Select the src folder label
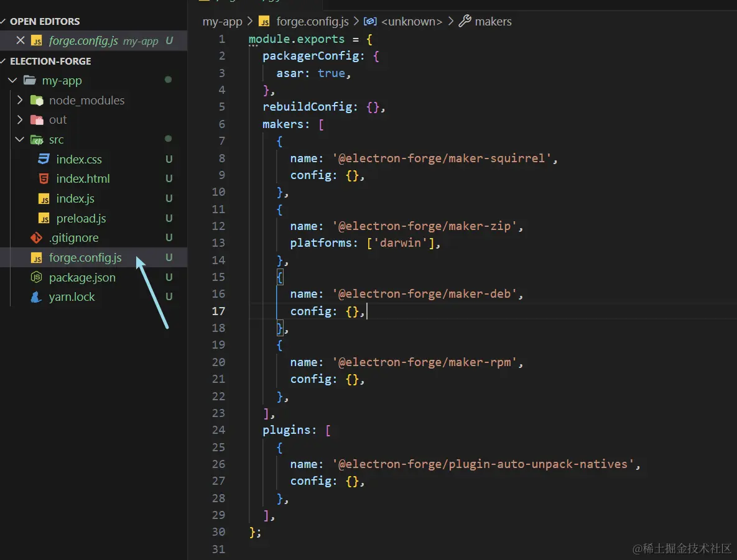Screen dimensions: 737x560 [56, 140]
